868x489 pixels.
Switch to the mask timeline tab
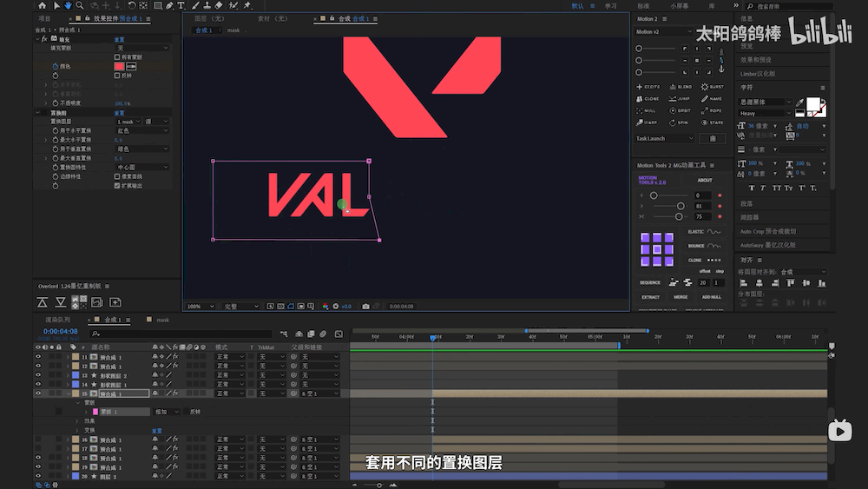tap(163, 320)
